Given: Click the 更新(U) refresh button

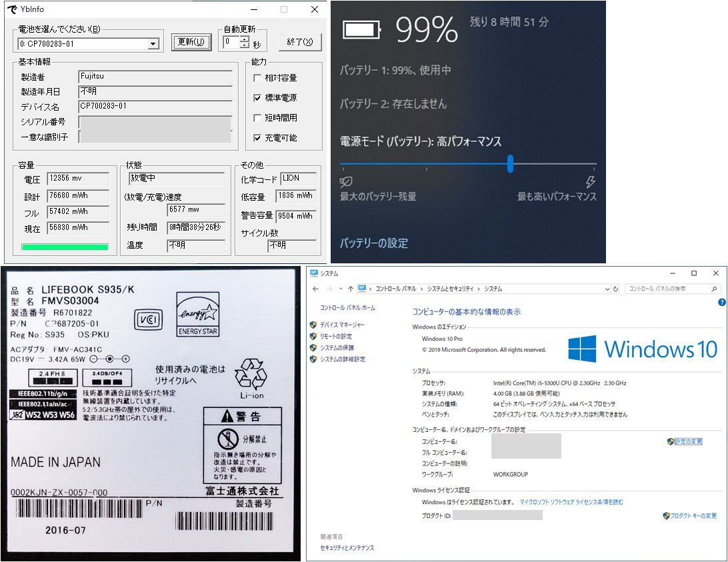Looking at the screenshot, I should (191, 42).
